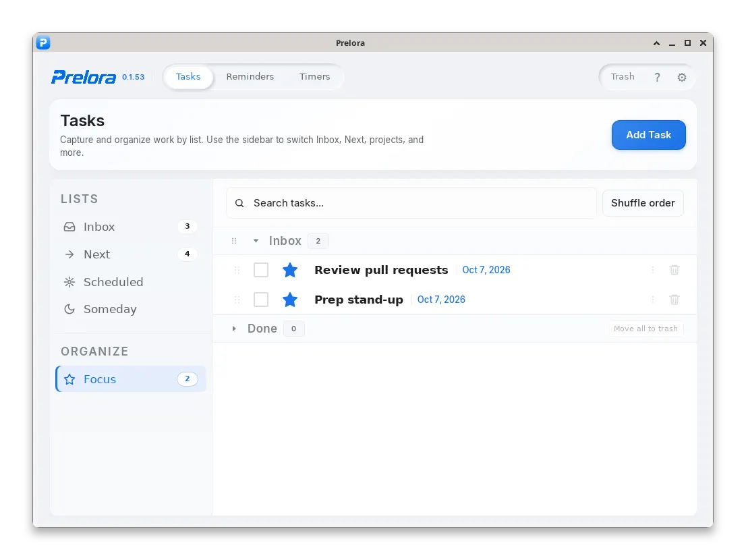Viewport: 746px width, 560px height.
Task: Select the Focus list
Action: [x=130, y=379]
